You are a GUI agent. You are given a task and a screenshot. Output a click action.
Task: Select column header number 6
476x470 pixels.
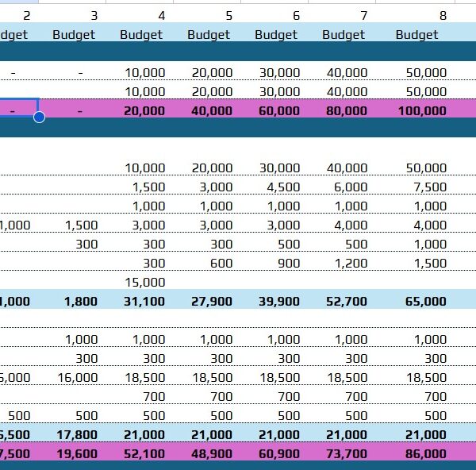[297, 16]
